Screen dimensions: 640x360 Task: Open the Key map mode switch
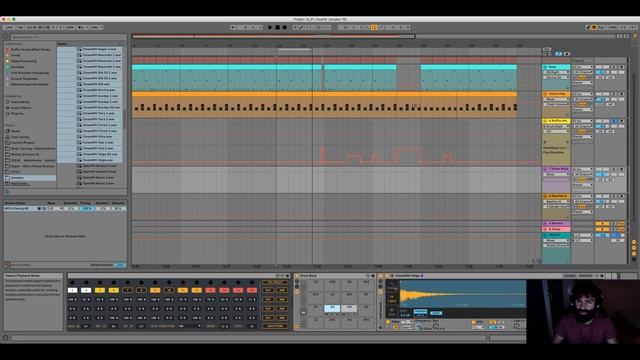[x=602, y=27]
